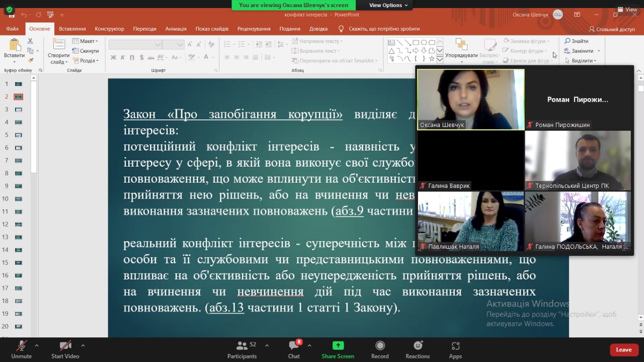Open the Zoom View Options dropdown
Viewport: 644px width, 362px height.
(388, 5)
